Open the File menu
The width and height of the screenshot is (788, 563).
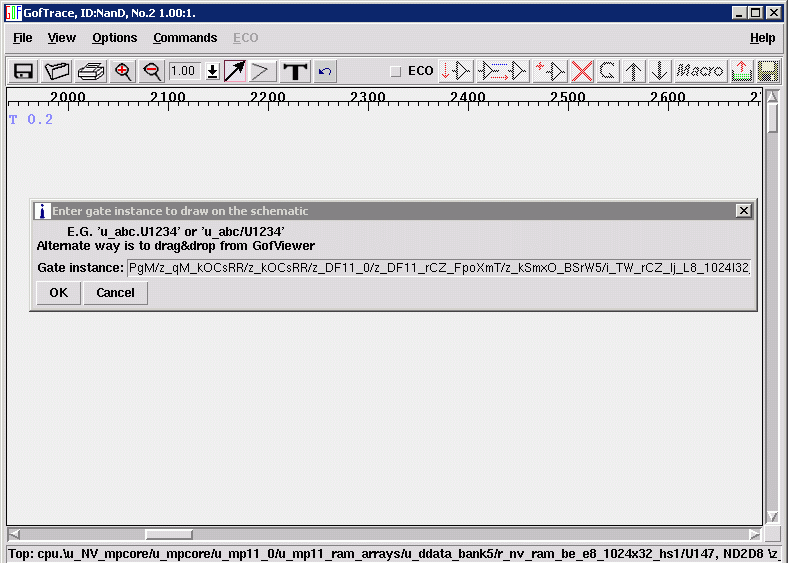[22, 38]
